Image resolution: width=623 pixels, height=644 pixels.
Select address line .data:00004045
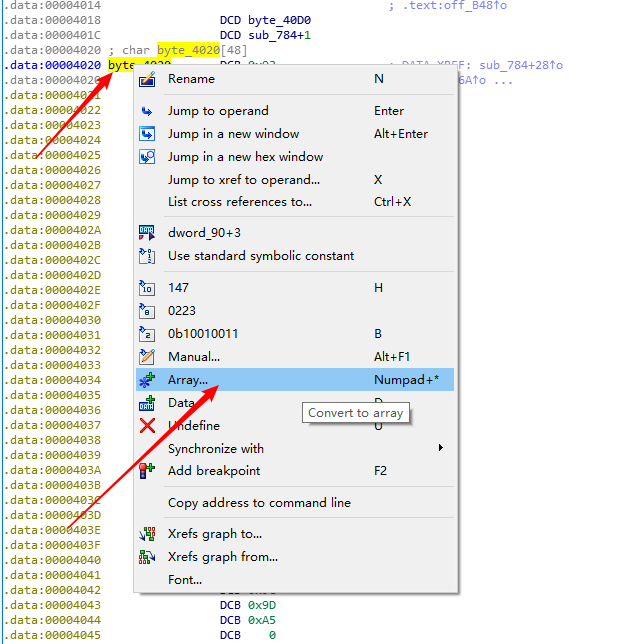pyautogui.click(x=53, y=635)
